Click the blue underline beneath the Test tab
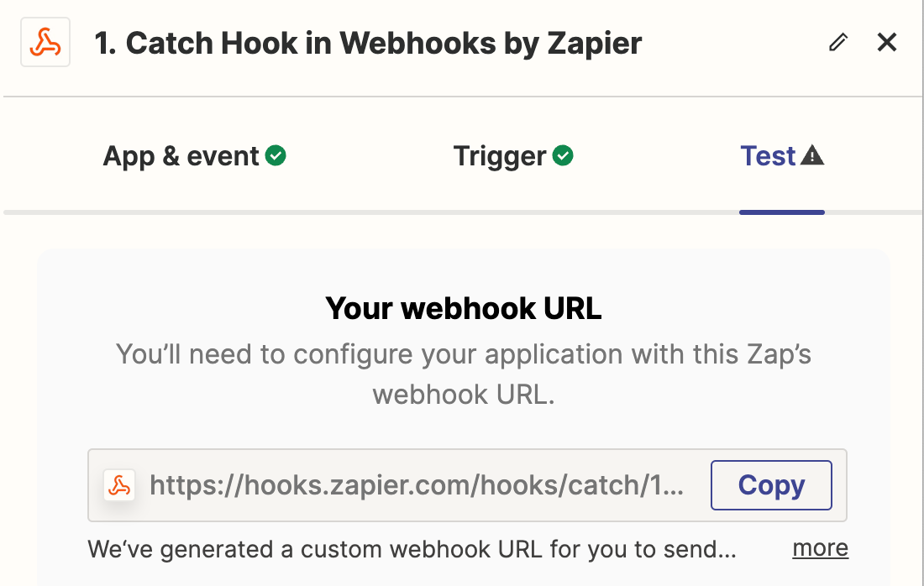 point(782,212)
